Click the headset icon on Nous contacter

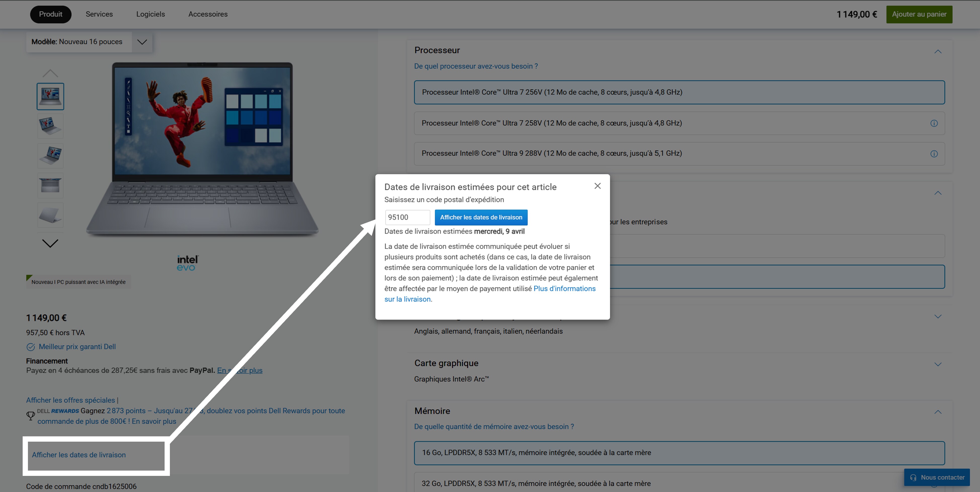coord(913,477)
